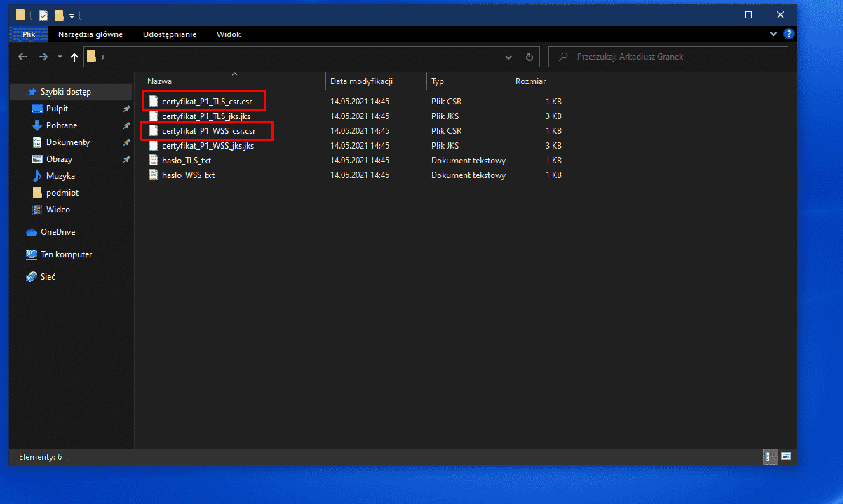Open the recent locations dropdown arrow
Viewport: 843px width, 504px height.
coord(60,57)
